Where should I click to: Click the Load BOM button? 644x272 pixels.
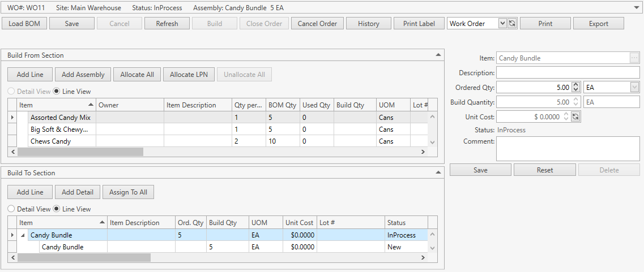[x=24, y=24]
